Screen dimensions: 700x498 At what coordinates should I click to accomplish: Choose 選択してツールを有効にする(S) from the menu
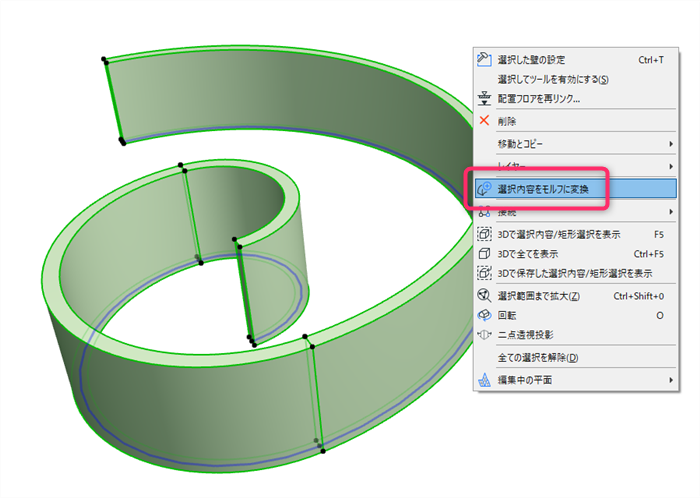(553, 79)
